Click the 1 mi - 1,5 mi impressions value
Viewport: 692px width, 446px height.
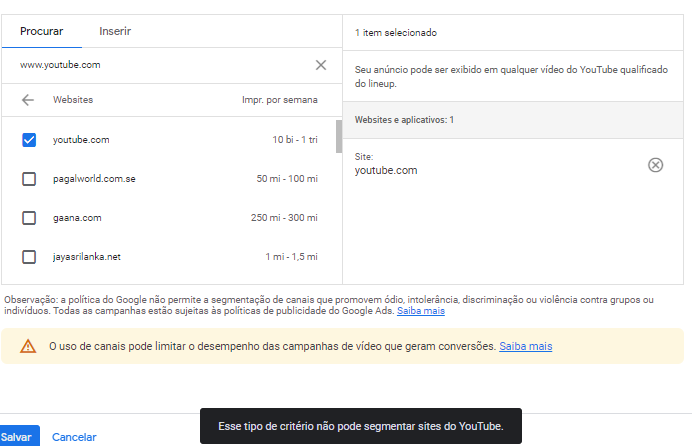click(x=291, y=257)
